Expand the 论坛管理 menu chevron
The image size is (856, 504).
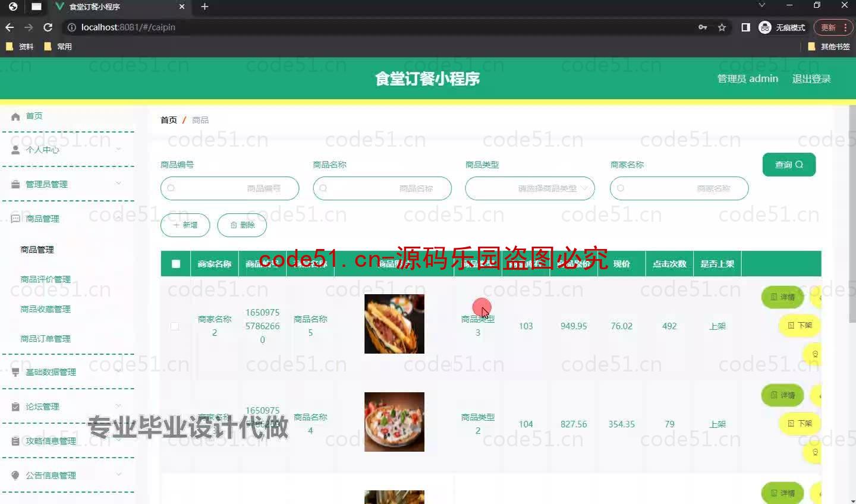coord(118,406)
